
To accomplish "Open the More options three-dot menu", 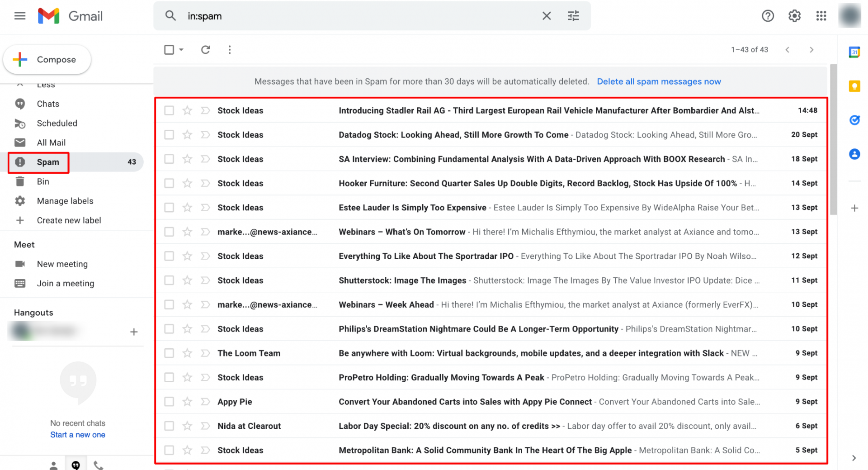I will (x=230, y=50).
